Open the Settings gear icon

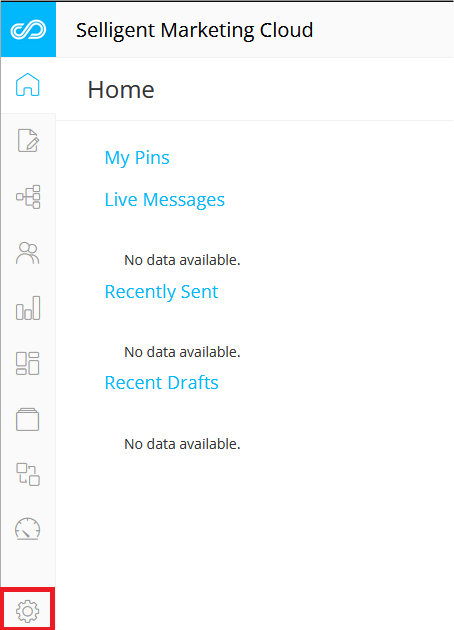(28, 611)
